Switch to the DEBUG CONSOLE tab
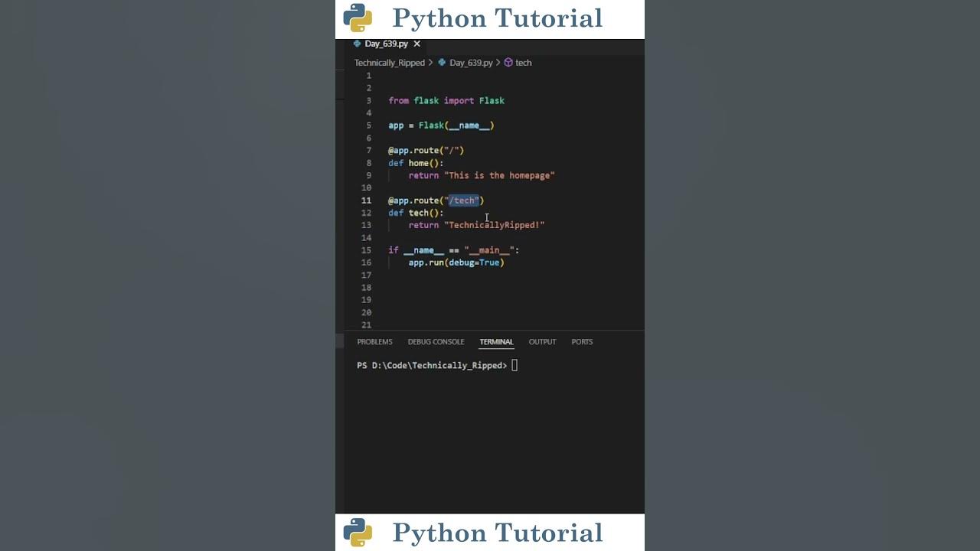The height and width of the screenshot is (551, 980). [x=436, y=342]
